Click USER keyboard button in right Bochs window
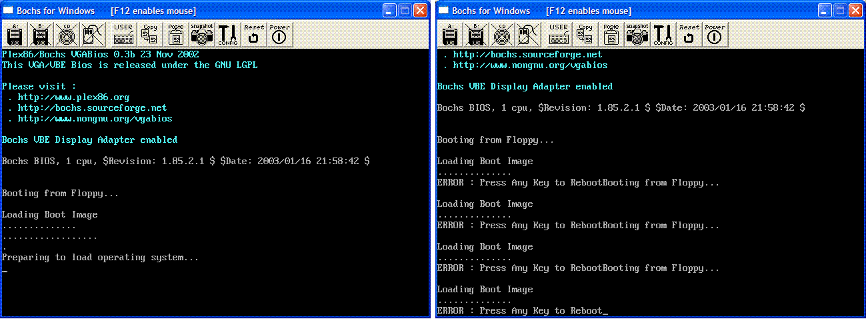Screen dimensions: 868x321 [559, 34]
